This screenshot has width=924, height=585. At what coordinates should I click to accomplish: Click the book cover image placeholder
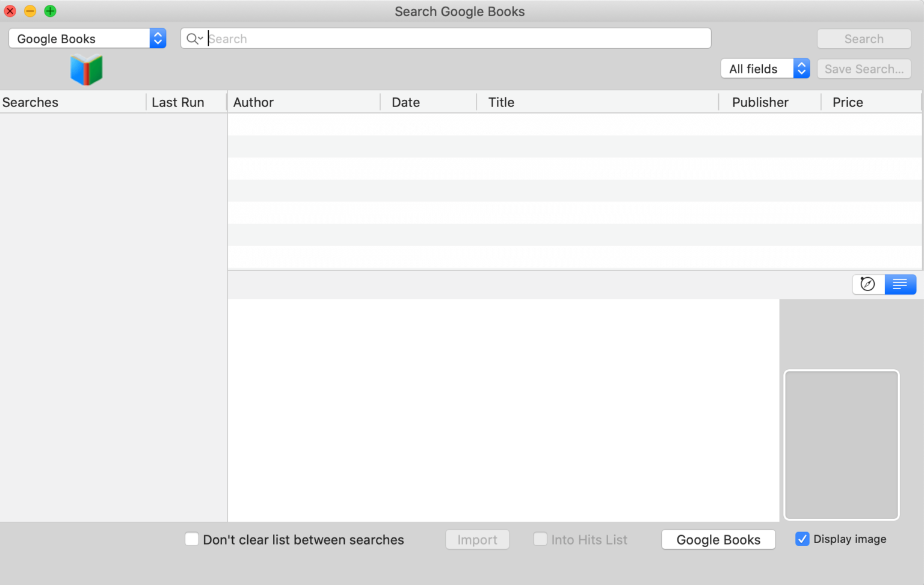842,445
